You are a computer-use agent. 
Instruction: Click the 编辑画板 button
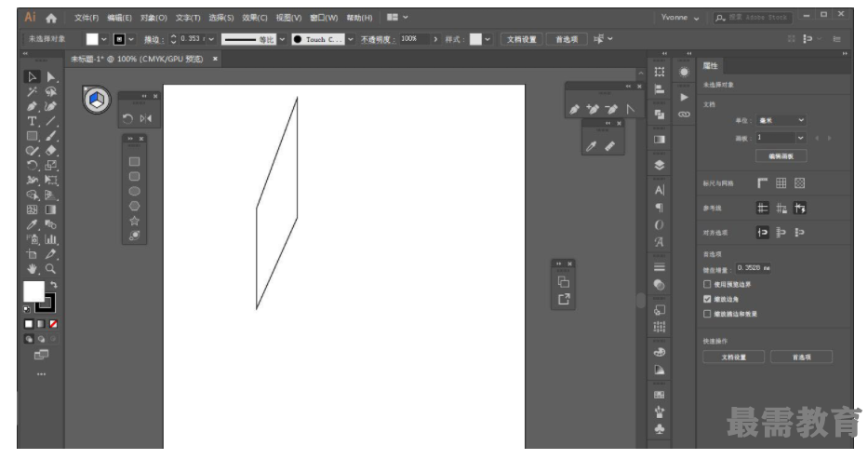click(x=781, y=156)
